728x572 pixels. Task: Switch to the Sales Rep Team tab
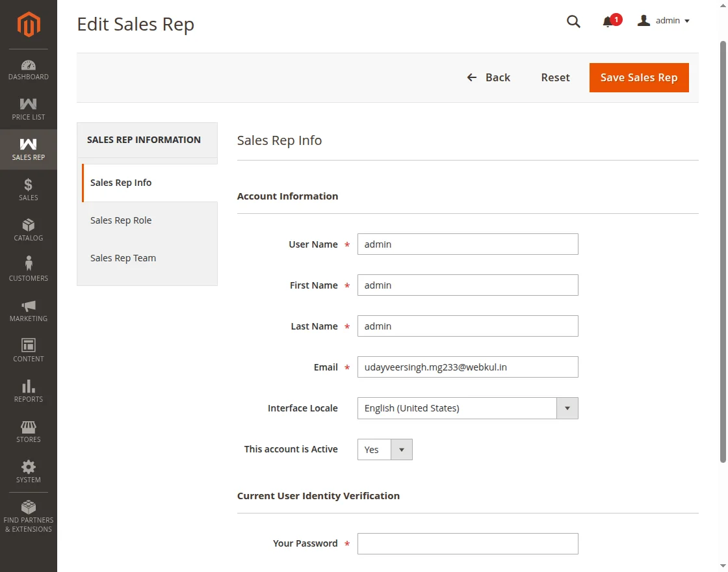pyautogui.click(x=123, y=258)
